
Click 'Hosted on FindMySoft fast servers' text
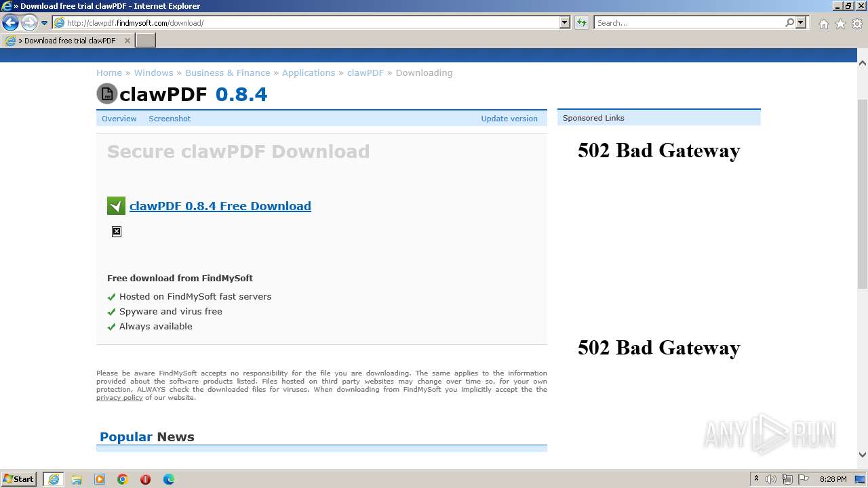click(195, 296)
